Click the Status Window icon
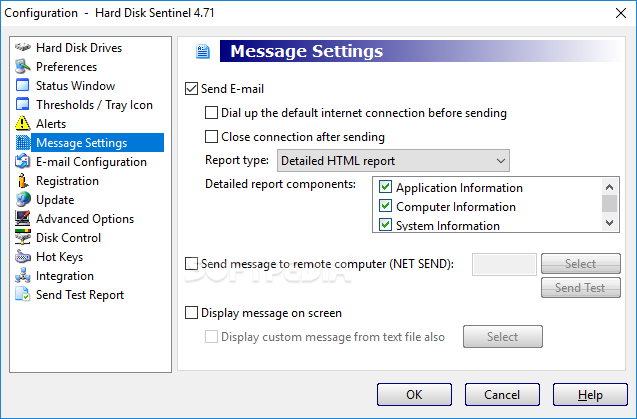The height and width of the screenshot is (419, 637). point(23,85)
